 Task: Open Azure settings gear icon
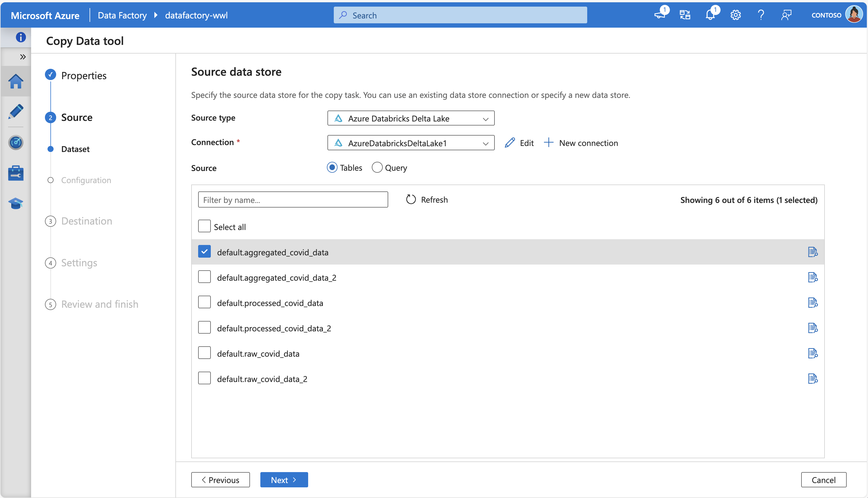point(735,15)
